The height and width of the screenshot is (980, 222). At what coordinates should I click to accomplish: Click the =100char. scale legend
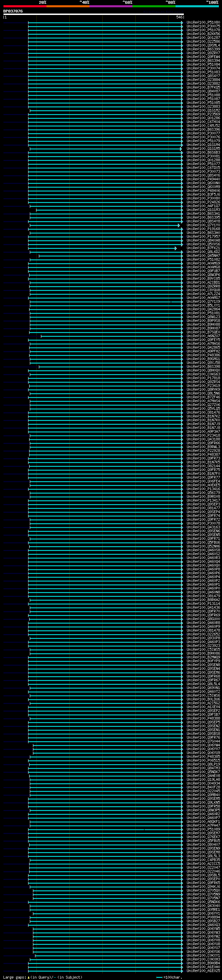(169, 977)
